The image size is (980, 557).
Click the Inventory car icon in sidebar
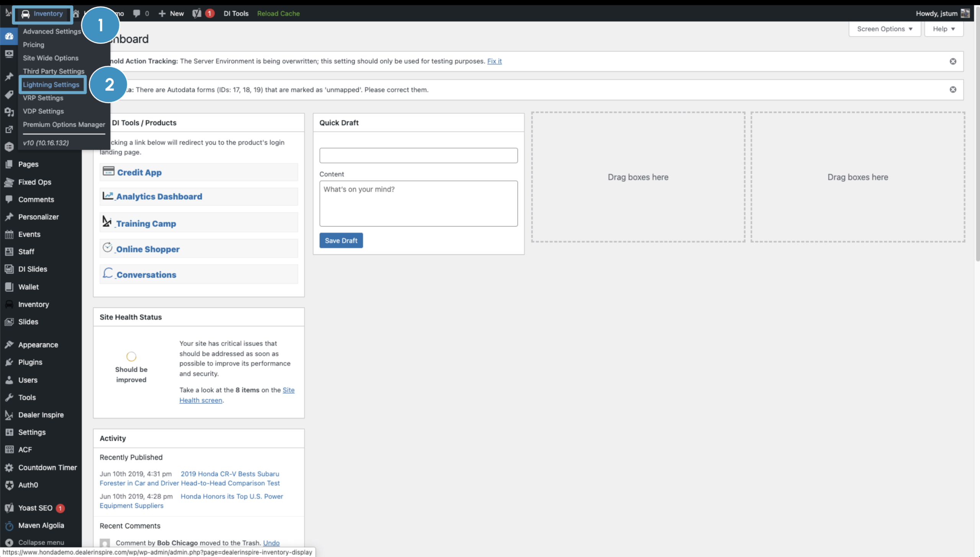9,304
